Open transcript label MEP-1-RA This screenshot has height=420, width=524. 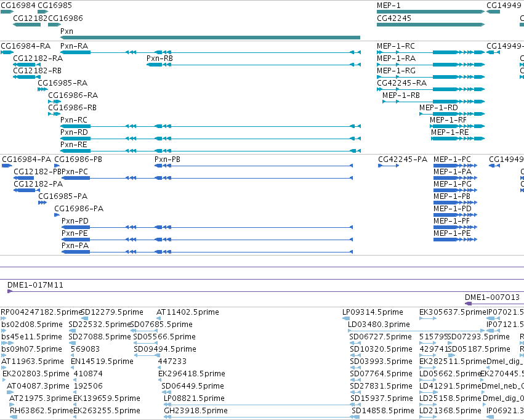pos(397,59)
